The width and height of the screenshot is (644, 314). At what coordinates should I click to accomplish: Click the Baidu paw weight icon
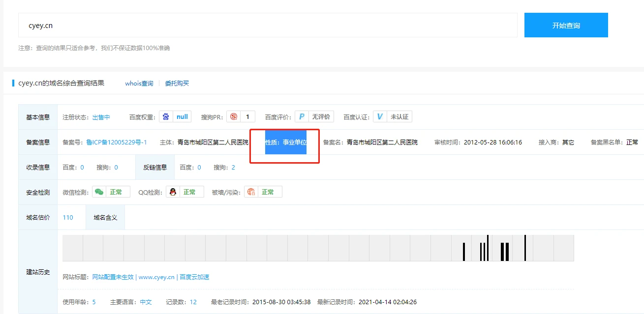click(x=166, y=117)
